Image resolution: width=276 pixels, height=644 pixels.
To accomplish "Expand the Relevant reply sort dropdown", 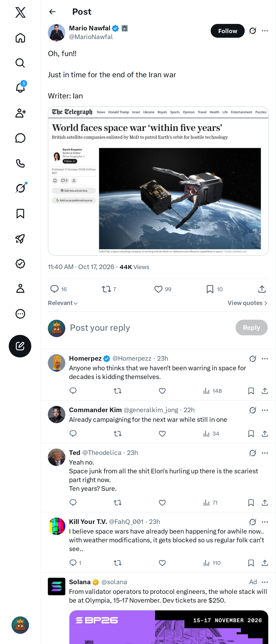I will point(63,303).
